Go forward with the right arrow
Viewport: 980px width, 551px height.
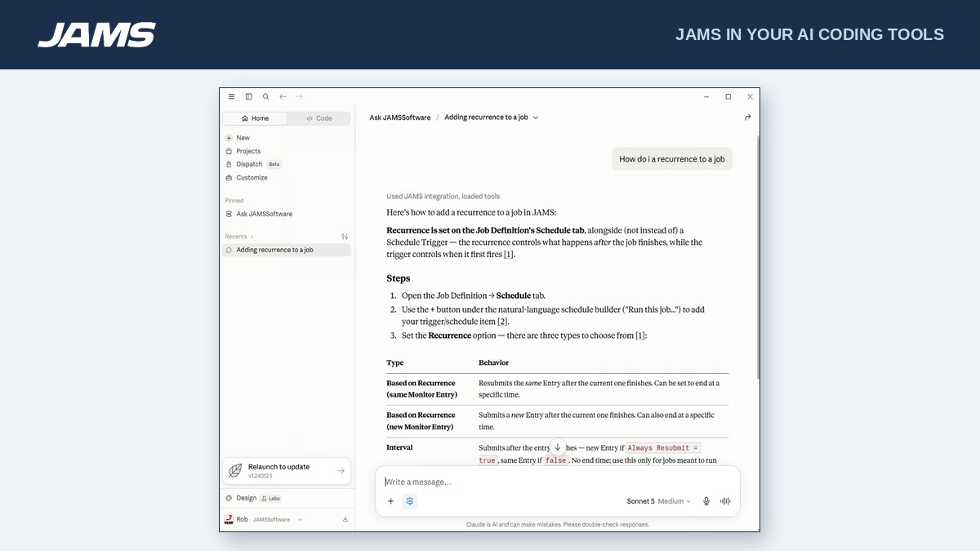point(300,96)
